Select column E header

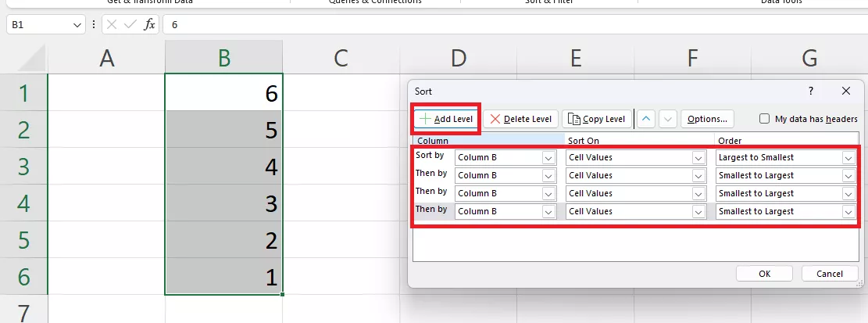(576, 58)
